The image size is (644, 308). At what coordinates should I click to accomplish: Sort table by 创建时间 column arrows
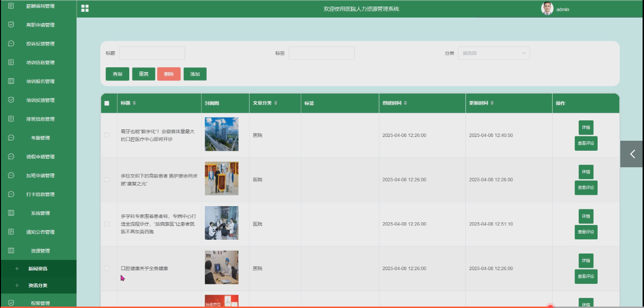[x=405, y=103]
